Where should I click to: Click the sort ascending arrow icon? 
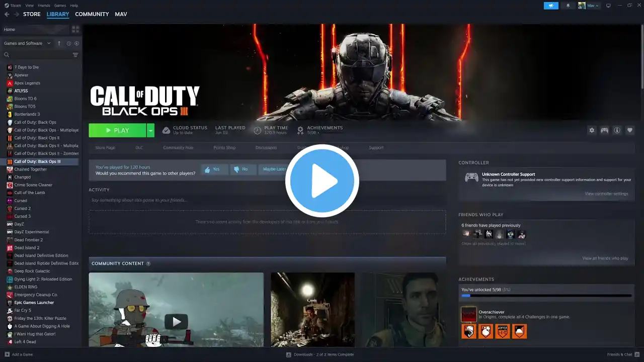pos(59,43)
